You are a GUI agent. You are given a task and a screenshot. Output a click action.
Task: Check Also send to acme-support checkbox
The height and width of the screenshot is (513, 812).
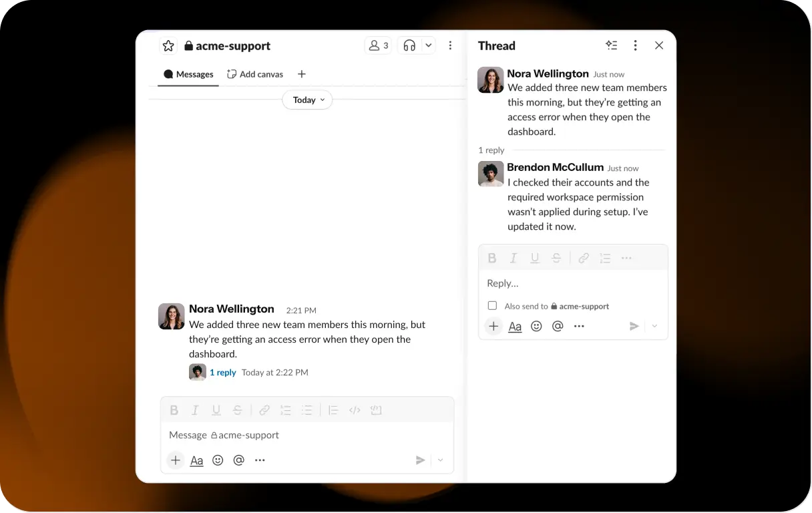[492, 305]
